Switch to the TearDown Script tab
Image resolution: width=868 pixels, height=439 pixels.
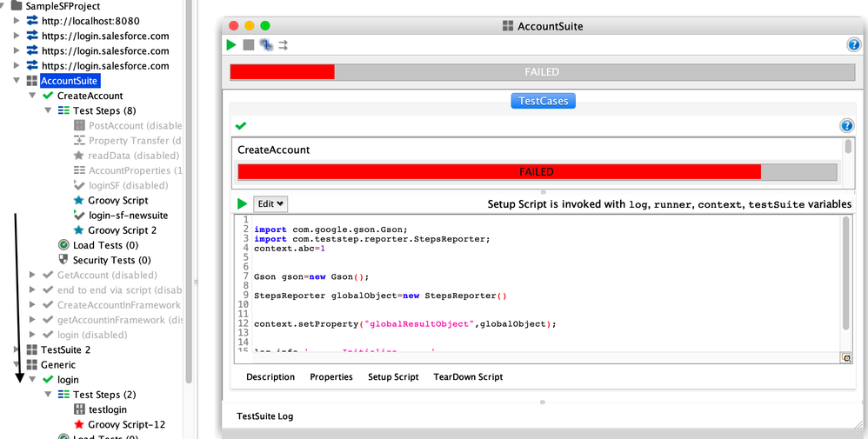click(x=468, y=377)
